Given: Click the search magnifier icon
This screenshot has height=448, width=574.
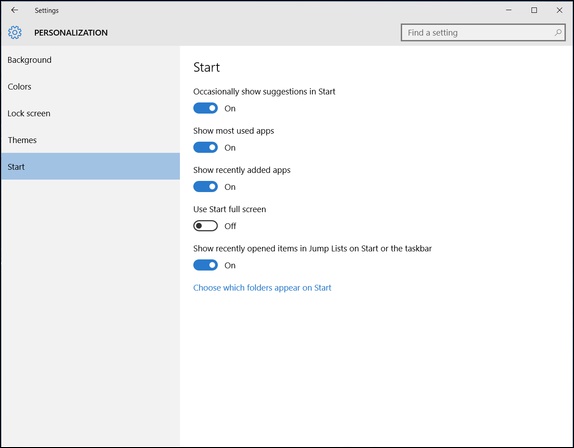Looking at the screenshot, I should 558,33.
